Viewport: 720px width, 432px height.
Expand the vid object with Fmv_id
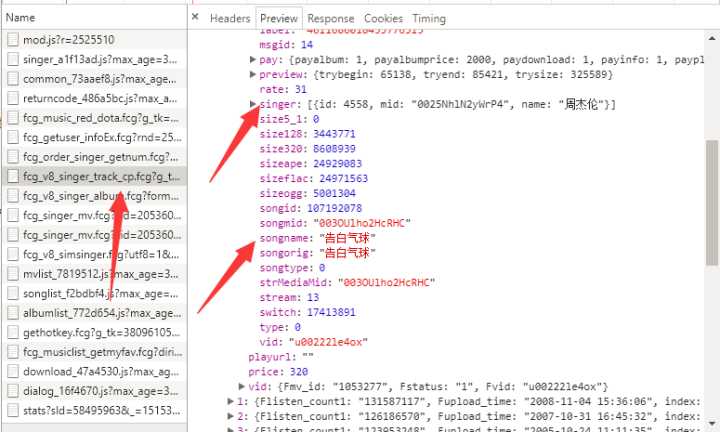242,386
